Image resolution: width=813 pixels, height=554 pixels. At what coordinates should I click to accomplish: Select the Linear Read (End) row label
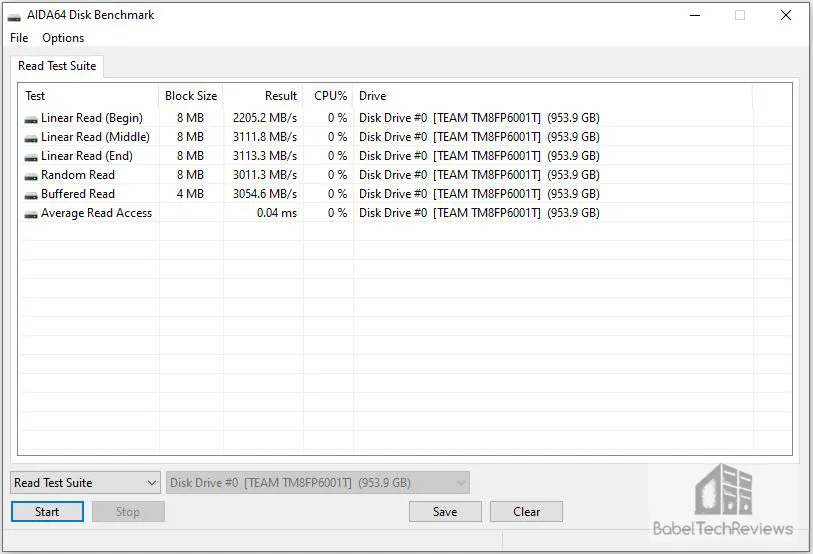point(87,156)
